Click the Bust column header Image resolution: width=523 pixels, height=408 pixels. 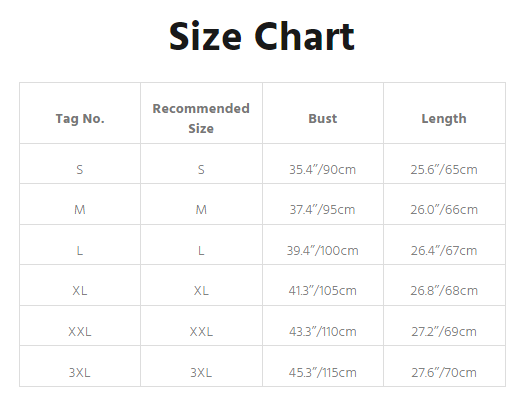click(323, 118)
